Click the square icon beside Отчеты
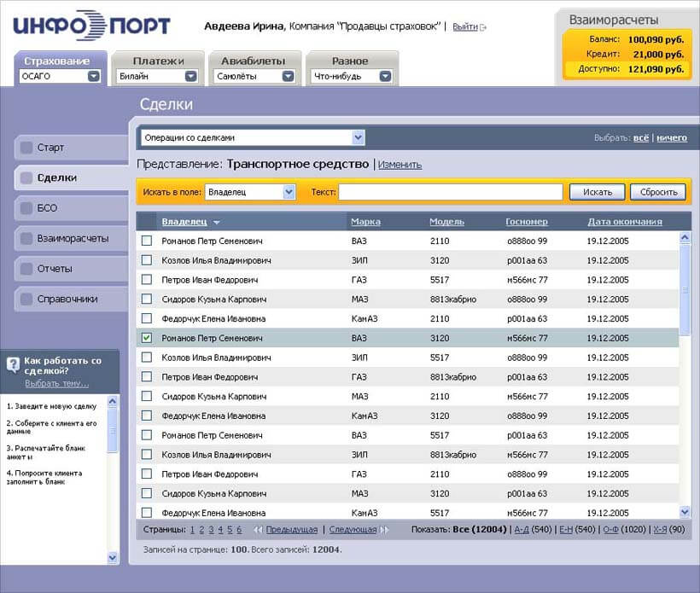 click(x=26, y=269)
